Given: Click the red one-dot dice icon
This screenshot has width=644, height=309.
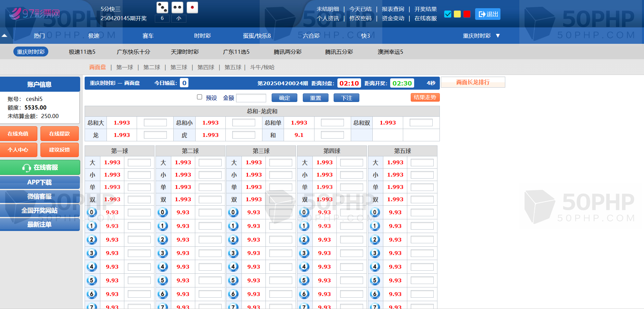Looking at the screenshot, I should [192, 8].
